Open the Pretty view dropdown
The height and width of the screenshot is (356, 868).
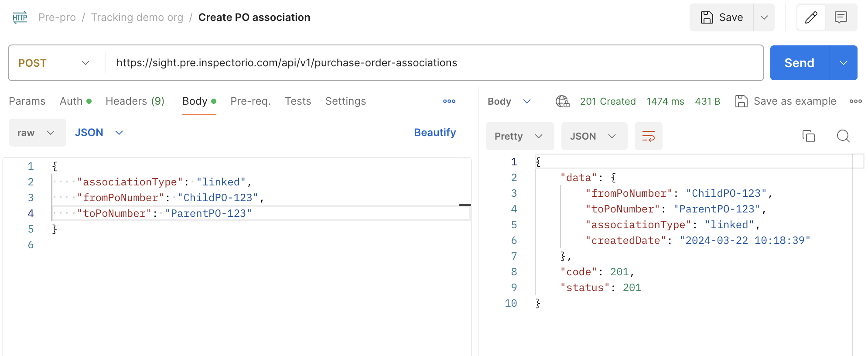520,136
